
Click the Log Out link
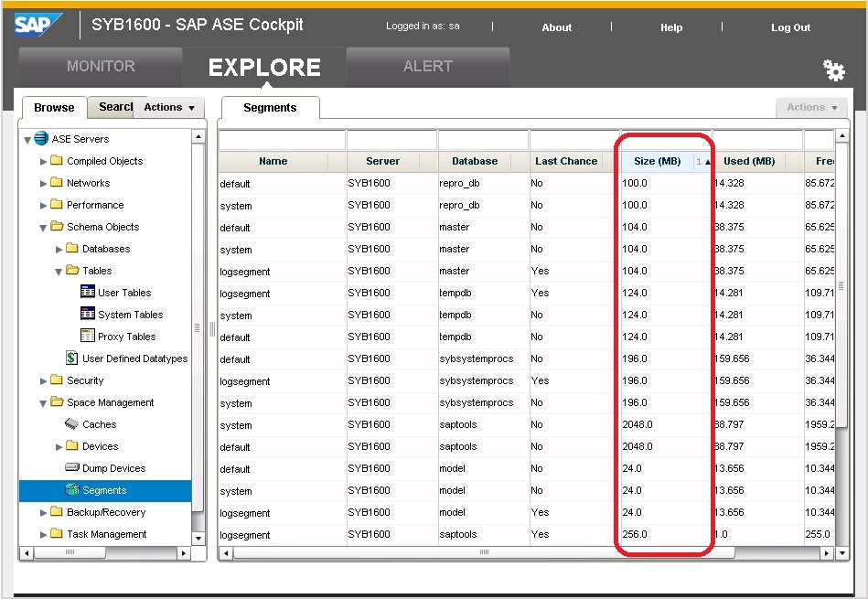pyautogui.click(x=790, y=27)
